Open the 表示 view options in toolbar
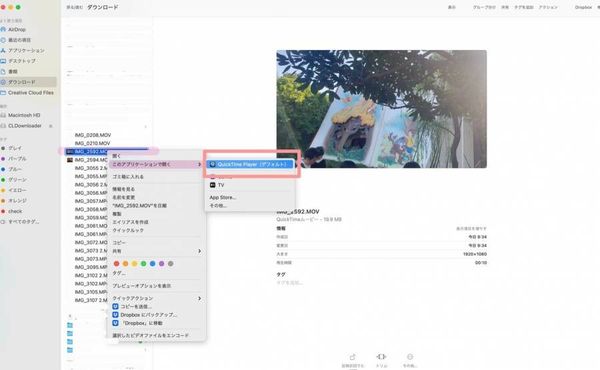This screenshot has height=370, width=600. (452, 7)
